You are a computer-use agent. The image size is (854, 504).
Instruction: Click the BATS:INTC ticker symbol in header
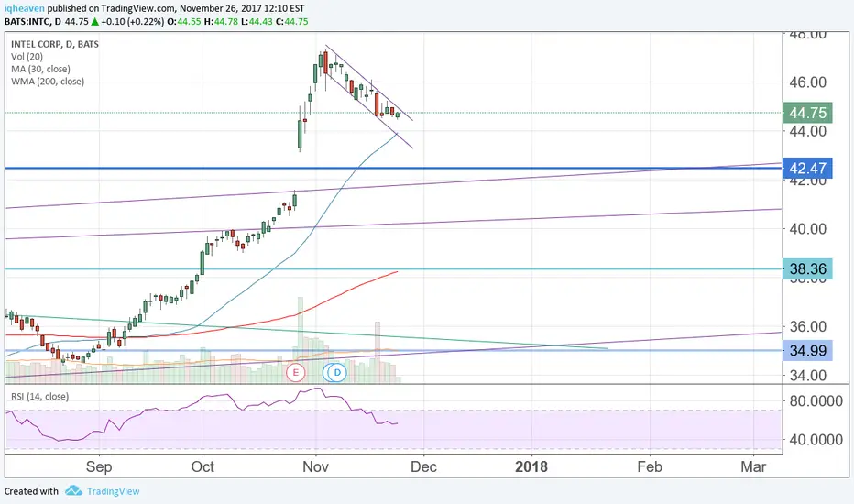pos(27,22)
